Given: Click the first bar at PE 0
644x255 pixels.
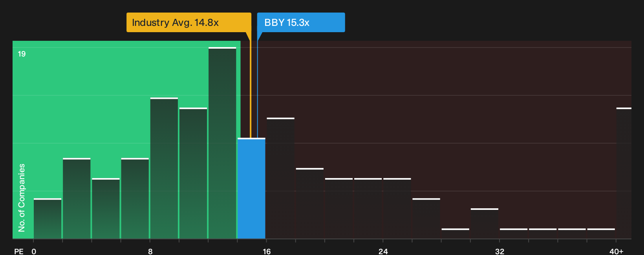Looking at the screenshot, I should (x=48, y=219).
